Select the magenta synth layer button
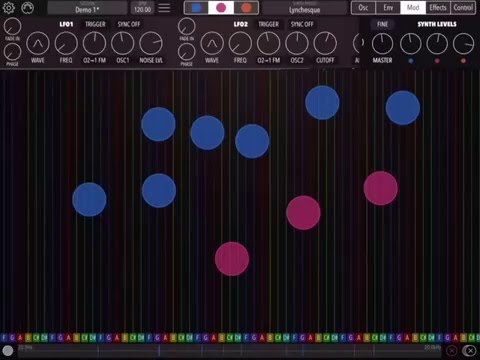 (221, 8)
